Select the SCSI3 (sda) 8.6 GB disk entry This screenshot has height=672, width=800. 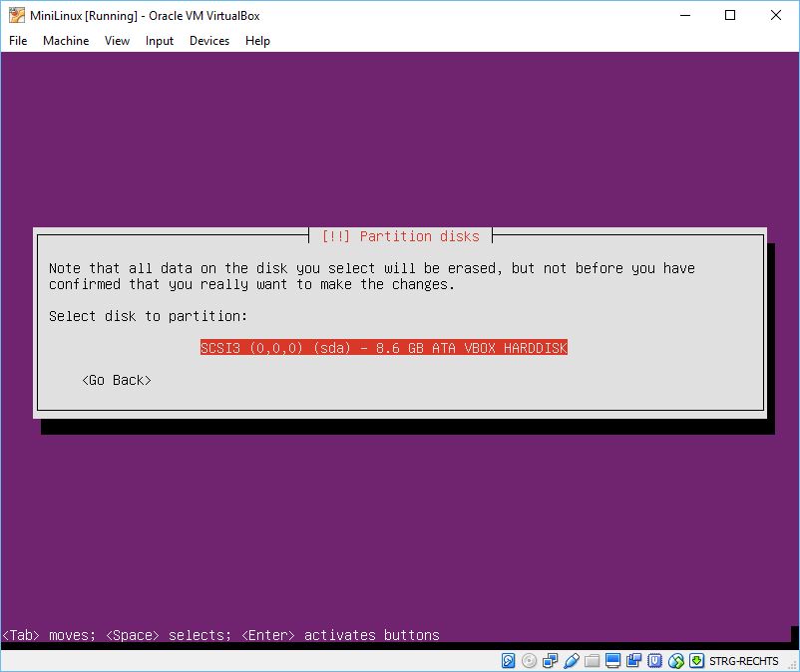pos(383,348)
